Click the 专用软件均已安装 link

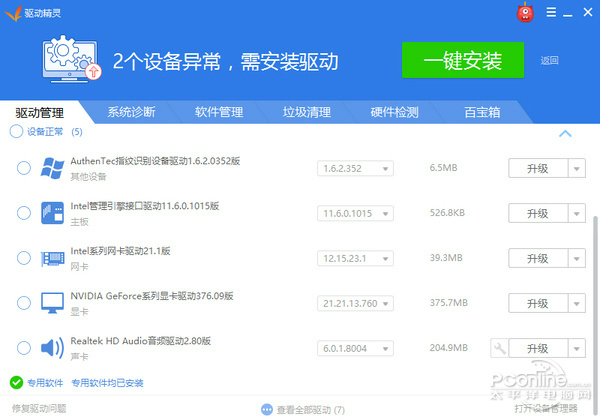[x=108, y=383]
